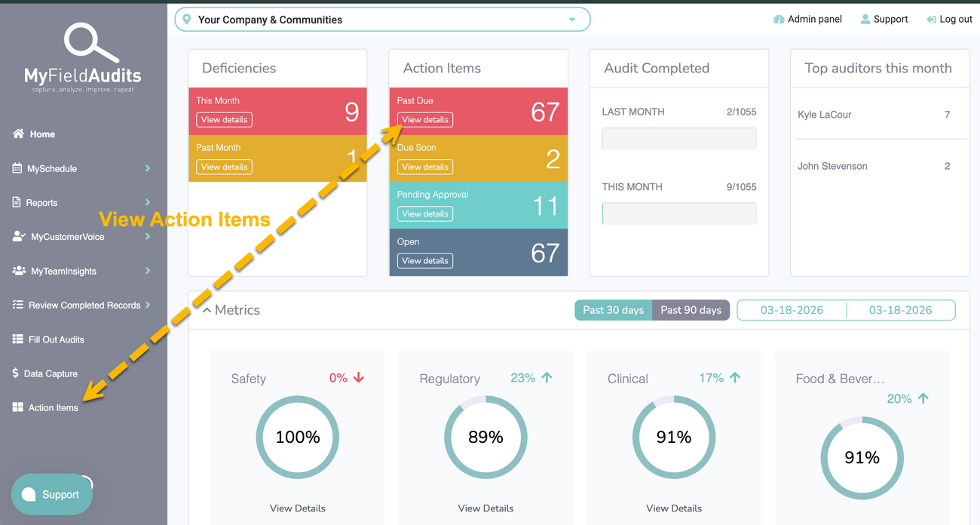
Task: Click the MyCustomerVoice person icon
Action: (19, 236)
